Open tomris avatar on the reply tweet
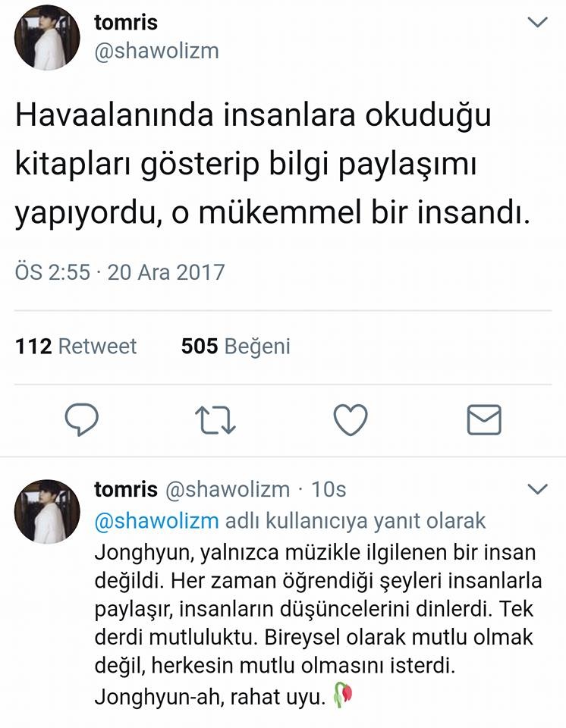 point(47,511)
